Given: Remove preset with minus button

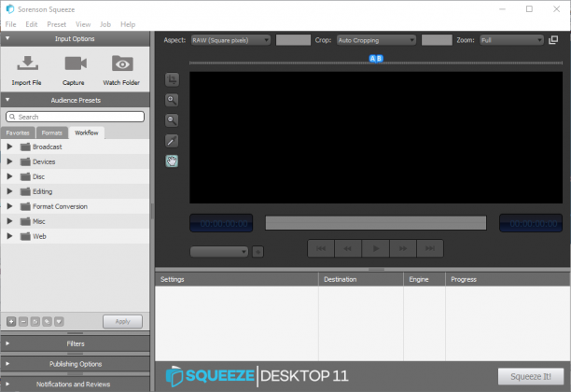Looking at the screenshot, I should [23, 322].
